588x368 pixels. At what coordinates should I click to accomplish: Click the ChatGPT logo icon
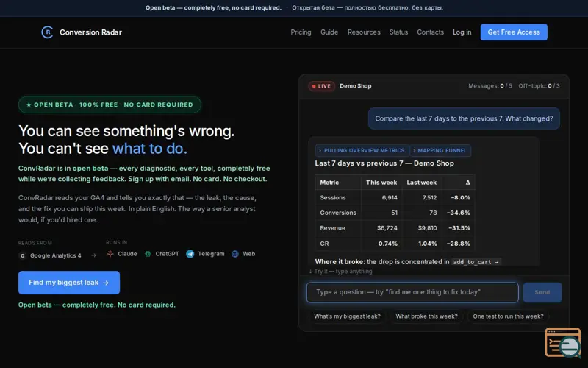148,254
